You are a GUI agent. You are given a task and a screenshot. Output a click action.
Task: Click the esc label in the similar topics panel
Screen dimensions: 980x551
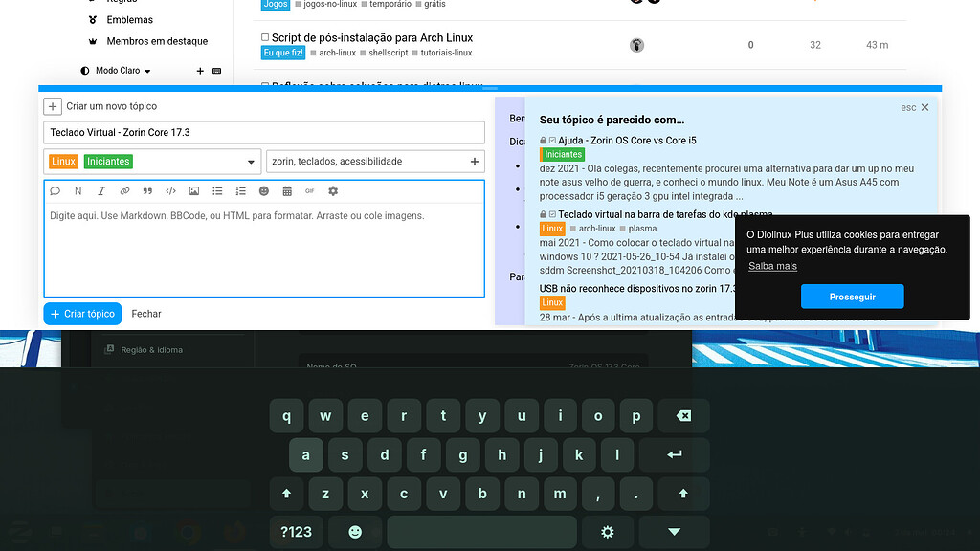pyautogui.click(x=908, y=107)
